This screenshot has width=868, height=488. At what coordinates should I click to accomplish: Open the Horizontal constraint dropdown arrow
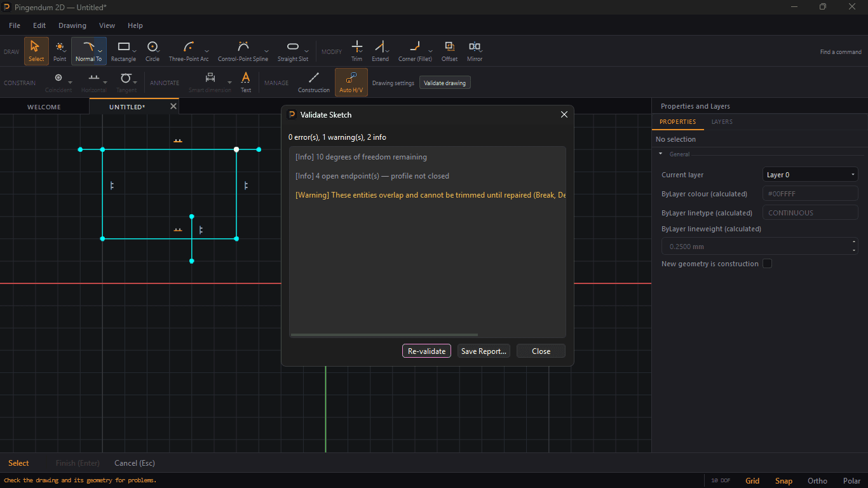pyautogui.click(x=106, y=83)
